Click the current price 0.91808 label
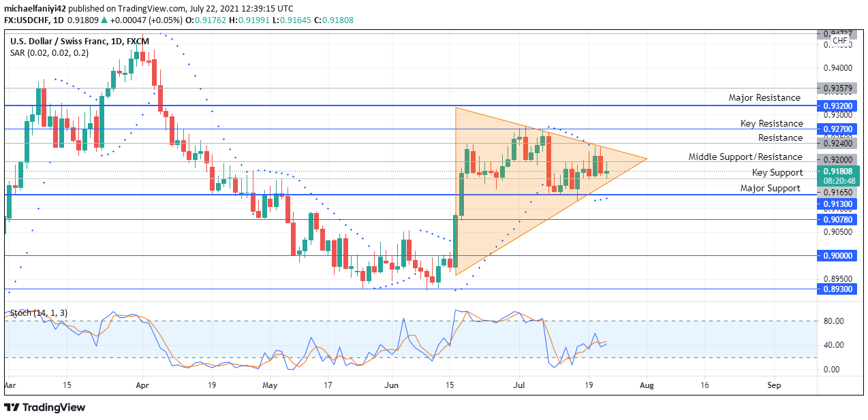This screenshot has width=868, height=420. point(839,172)
